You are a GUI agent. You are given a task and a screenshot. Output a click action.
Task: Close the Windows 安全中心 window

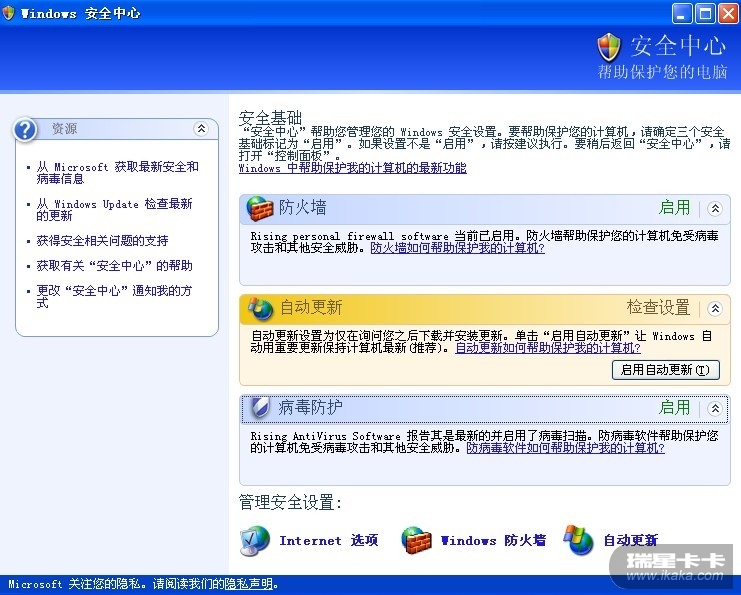[728, 13]
